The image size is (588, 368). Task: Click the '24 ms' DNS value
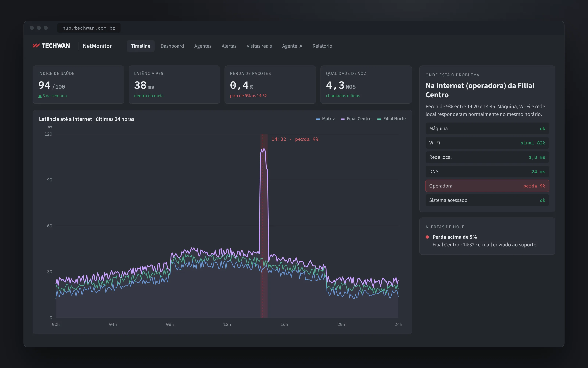click(538, 172)
